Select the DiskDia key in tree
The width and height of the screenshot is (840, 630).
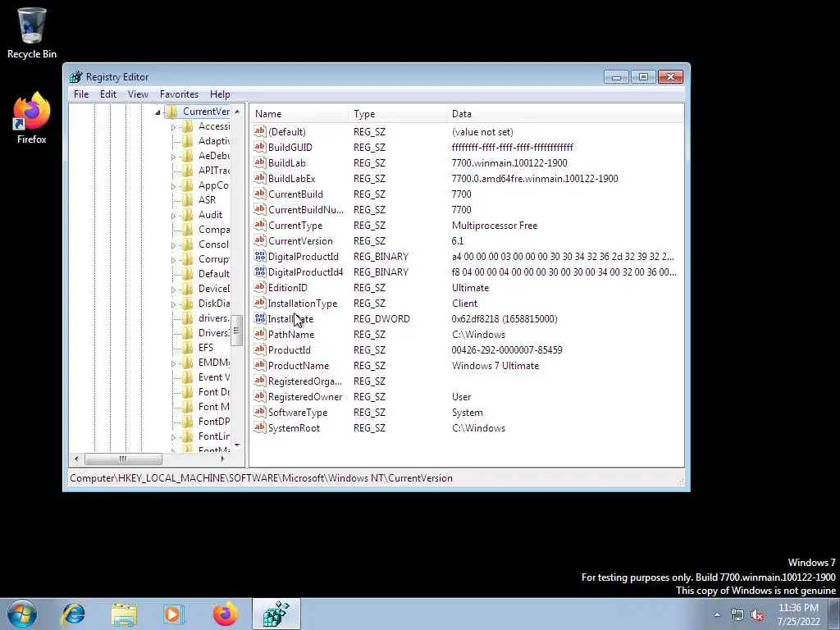click(x=214, y=304)
